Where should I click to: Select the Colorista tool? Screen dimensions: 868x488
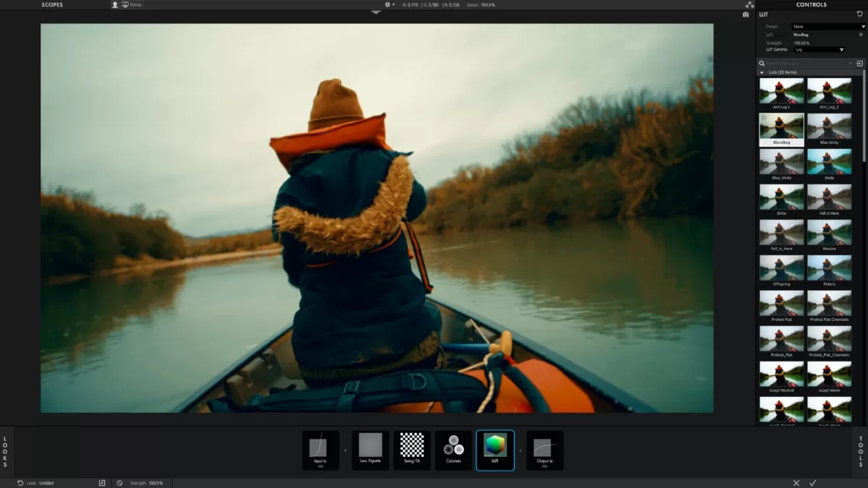point(454,450)
